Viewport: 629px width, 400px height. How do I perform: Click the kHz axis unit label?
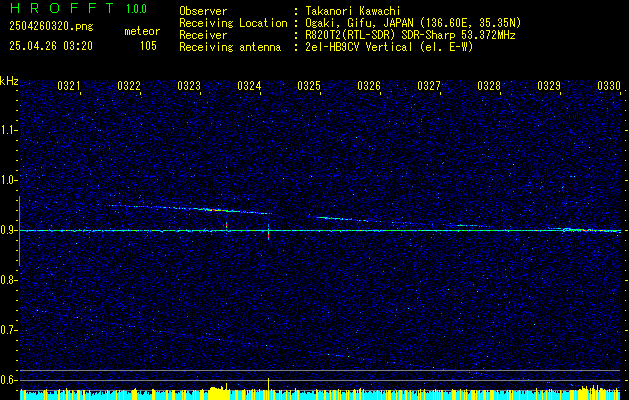pyautogui.click(x=9, y=81)
